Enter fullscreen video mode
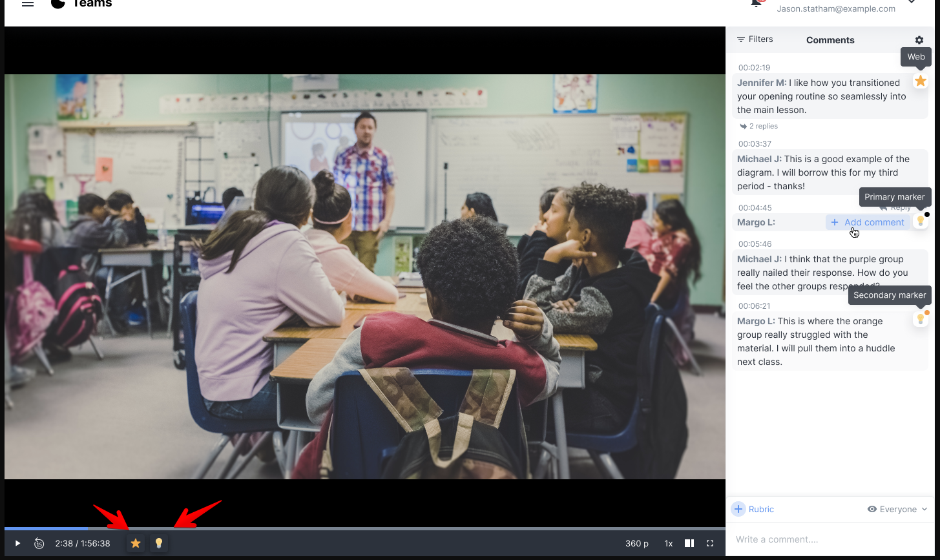 tap(710, 544)
